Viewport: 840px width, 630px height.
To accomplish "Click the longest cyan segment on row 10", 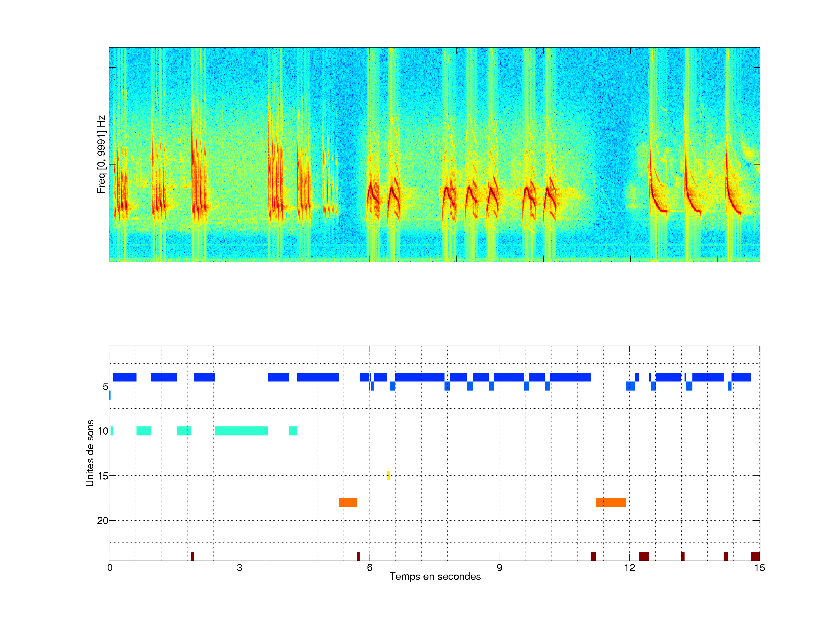I will pyautogui.click(x=241, y=430).
